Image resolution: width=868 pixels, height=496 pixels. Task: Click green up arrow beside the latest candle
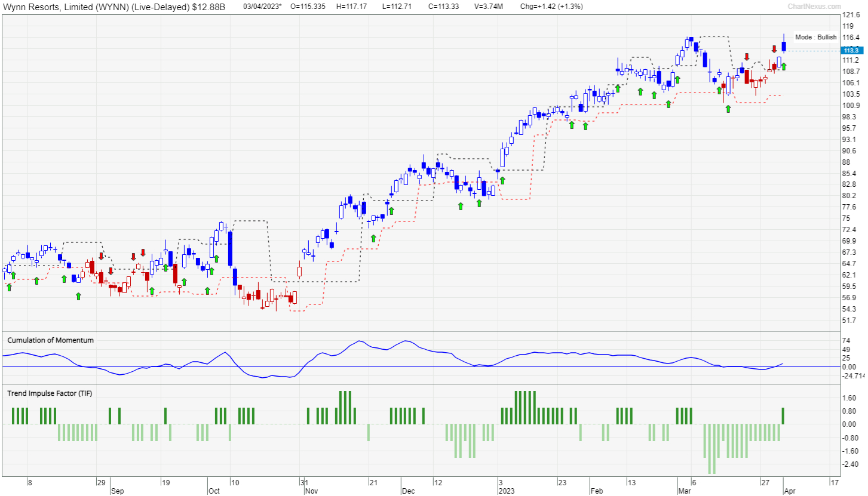click(784, 66)
